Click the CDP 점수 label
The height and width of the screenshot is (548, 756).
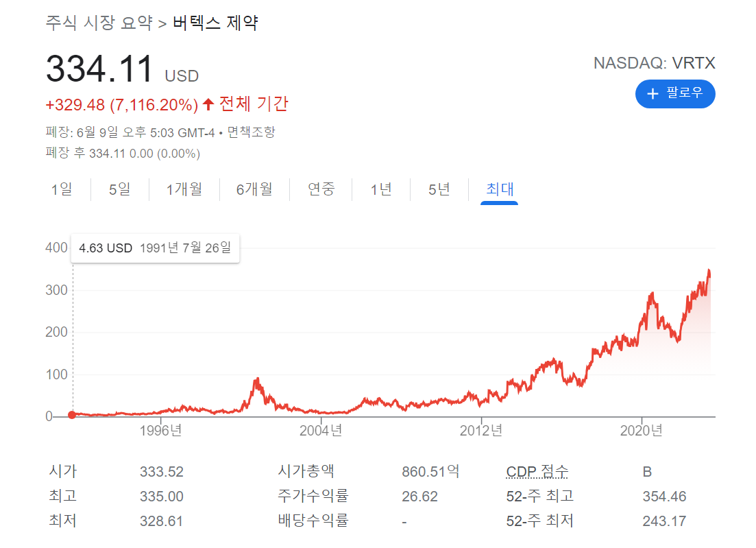click(x=537, y=471)
